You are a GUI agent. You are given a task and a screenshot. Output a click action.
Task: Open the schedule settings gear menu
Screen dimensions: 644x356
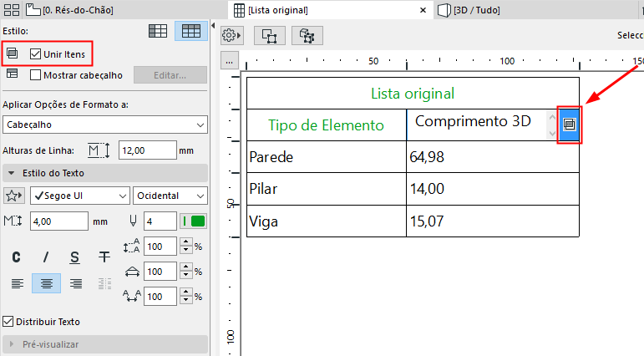pyautogui.click(x=231, y=35)
